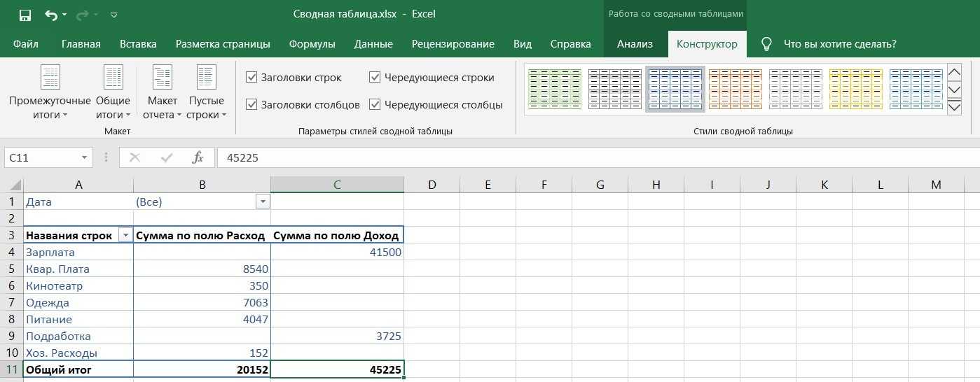Go to the Рецензирование tab
This screenshot has height=382, width=980.
coord(453,43)
